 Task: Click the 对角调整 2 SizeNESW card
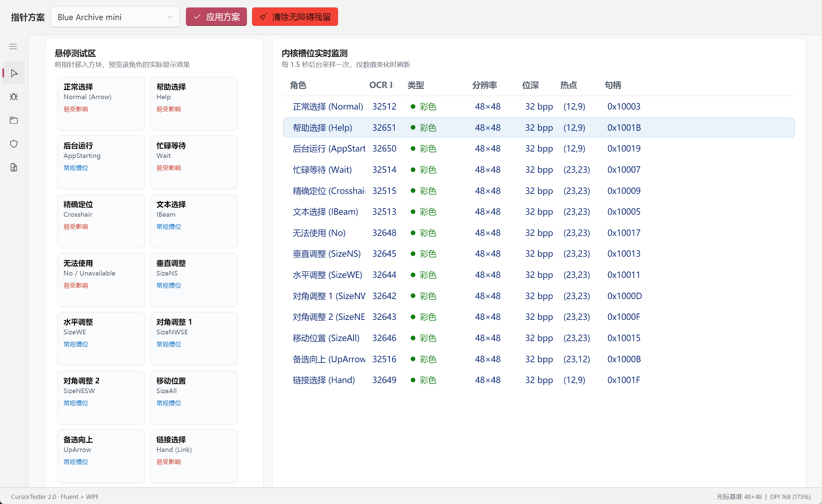pos(101,397)
